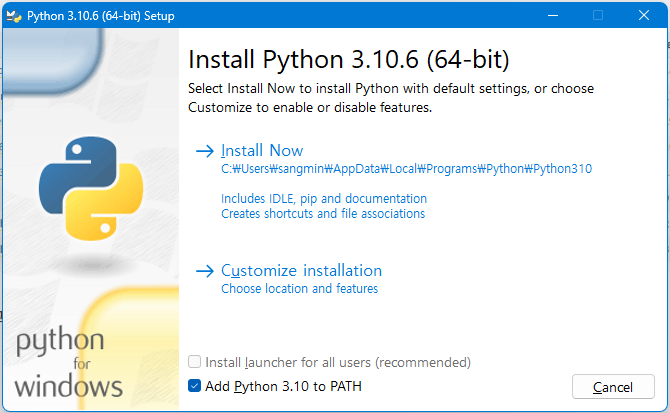670x413 pixels.
Task: Click the arrow icon beside Customize installation
Action: coord(205,271)
